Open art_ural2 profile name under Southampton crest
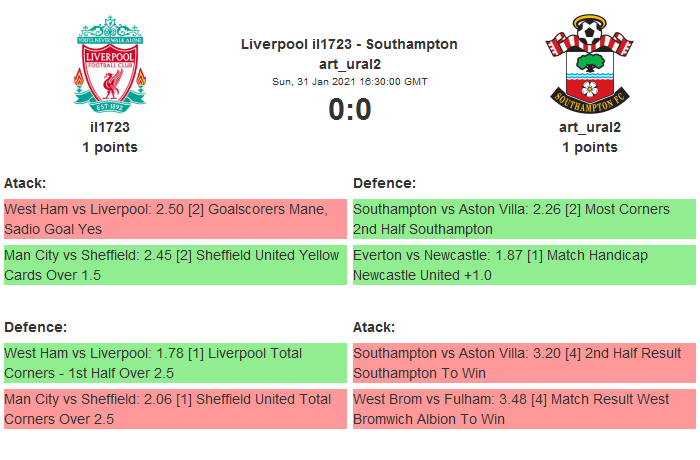Viewport: 700px width, 460px height. (x=589, y=128)
